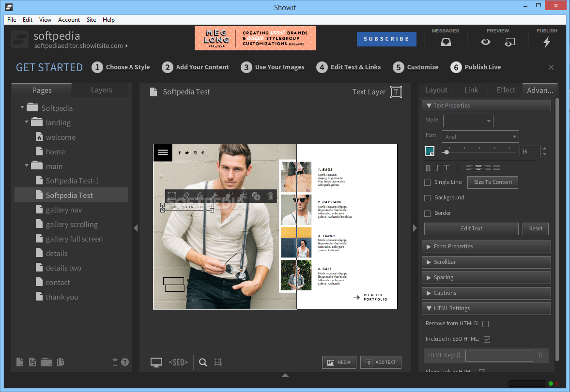Open the help question mark icon

pos(125,362)
